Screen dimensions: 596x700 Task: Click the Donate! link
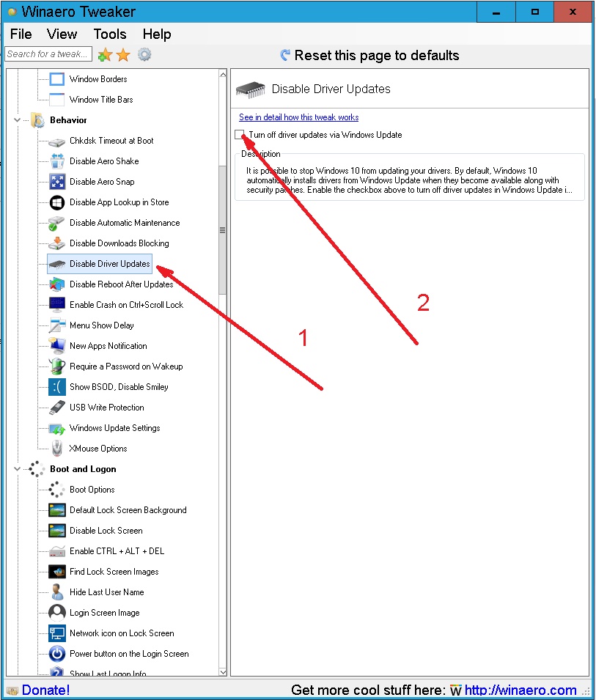(45, 690)
